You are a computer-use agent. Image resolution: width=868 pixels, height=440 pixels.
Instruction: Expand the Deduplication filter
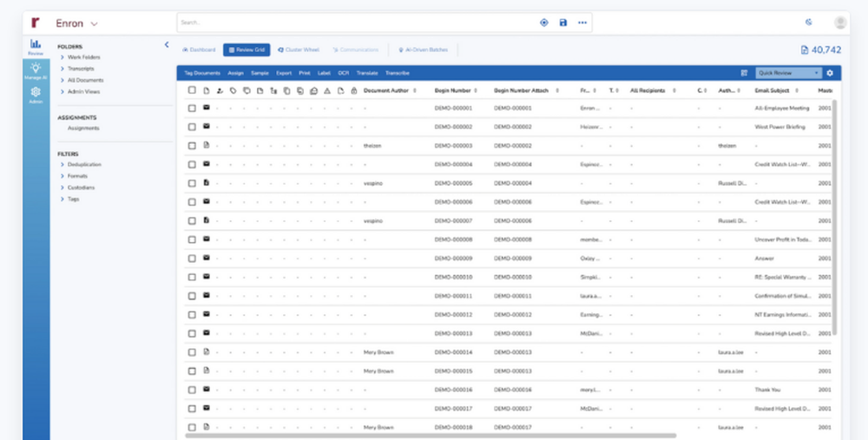62,164
